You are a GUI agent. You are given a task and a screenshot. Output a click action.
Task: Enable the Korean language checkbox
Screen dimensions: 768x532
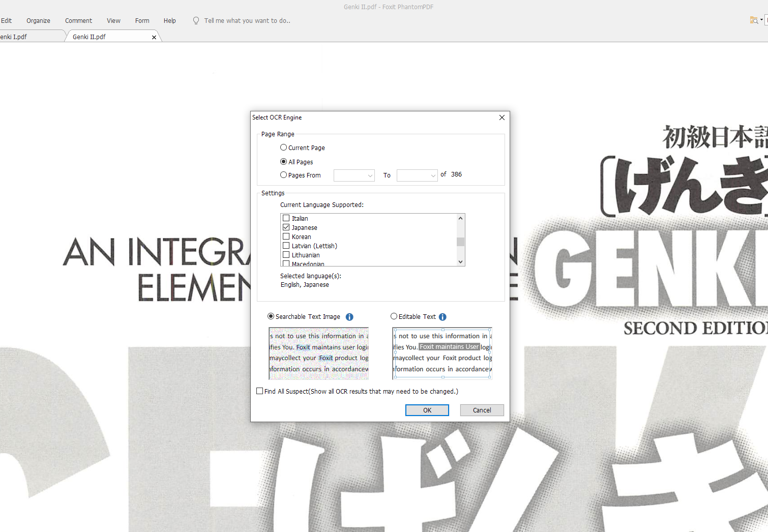tap(286, 237)
